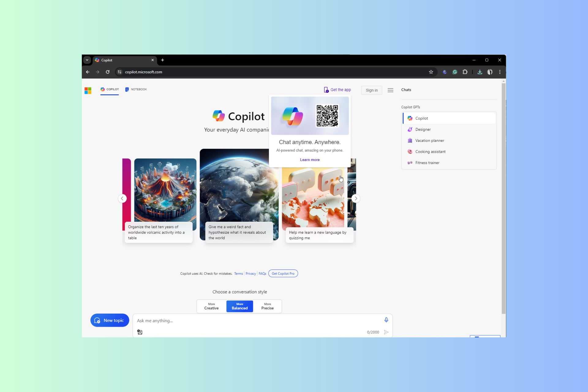Select the Fitness trainer GPT
Viewport: 588px width, 392px height.
(449, 163)
